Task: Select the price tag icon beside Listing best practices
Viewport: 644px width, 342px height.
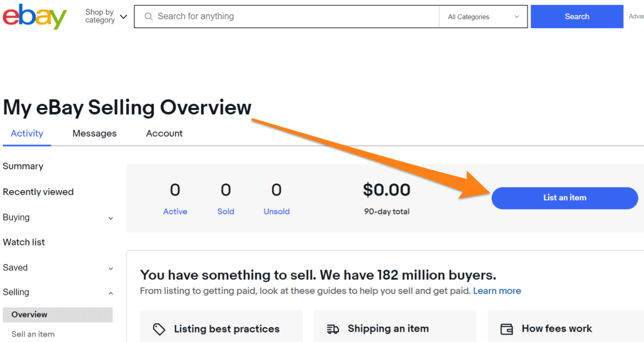Action: pyautogui.click(x=159, y=329)
